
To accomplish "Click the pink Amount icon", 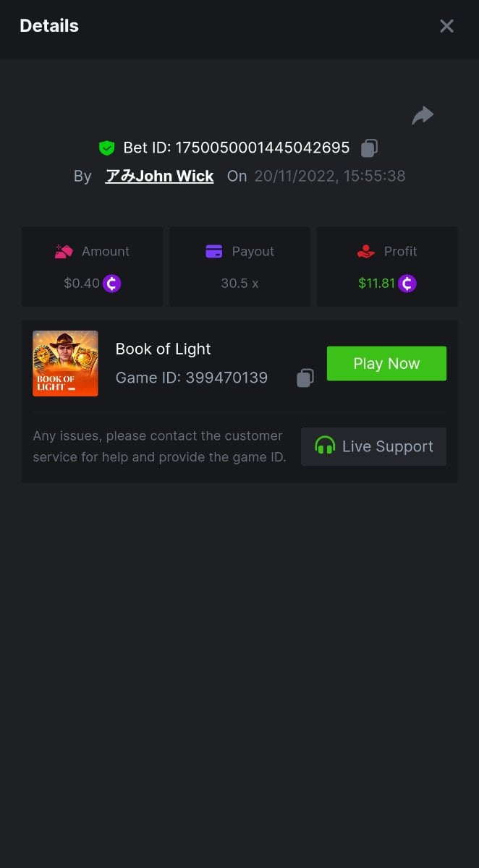I will (64, 252).
